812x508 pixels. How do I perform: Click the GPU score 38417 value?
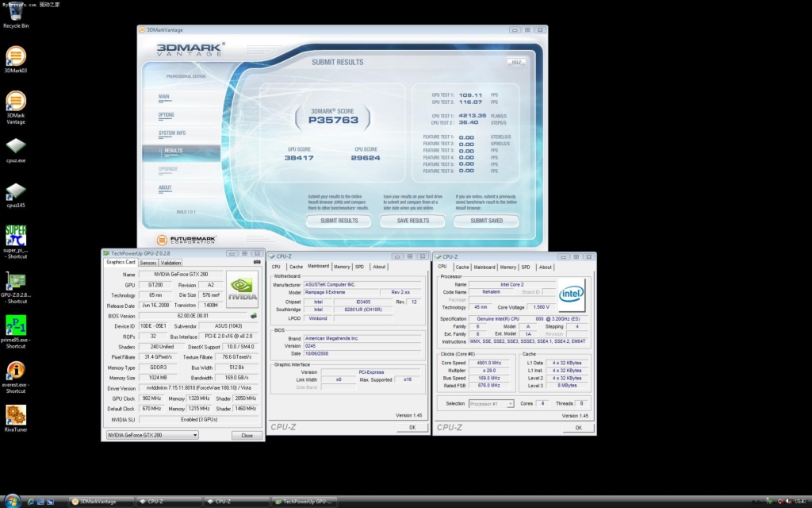299,158
